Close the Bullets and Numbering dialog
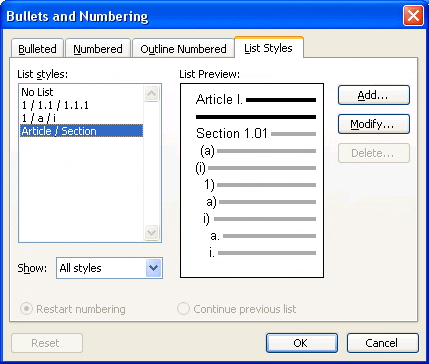Viewport: 429px width, 364px height. click(413, 16)
